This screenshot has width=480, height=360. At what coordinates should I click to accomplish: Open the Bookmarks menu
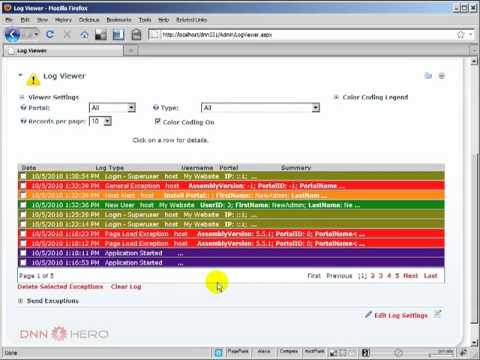coord(119,20)
